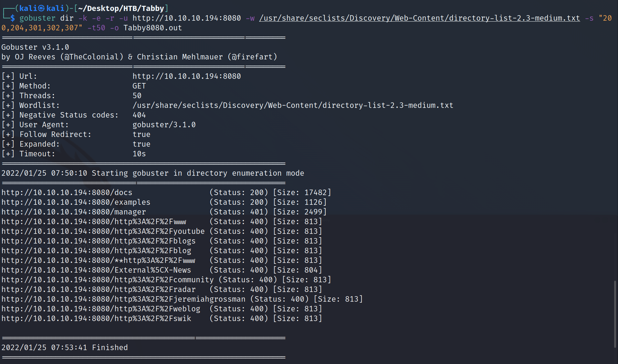Click the Tabby8080.out output filename
Viewport: 618px width, 364px height.
point(152,28)
